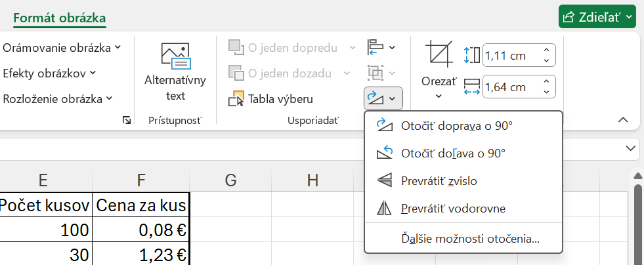The height and width of the screenshot is (265, 644).
Task: Click the vertical scrollbar up arrow
Action: coord(637,176)
